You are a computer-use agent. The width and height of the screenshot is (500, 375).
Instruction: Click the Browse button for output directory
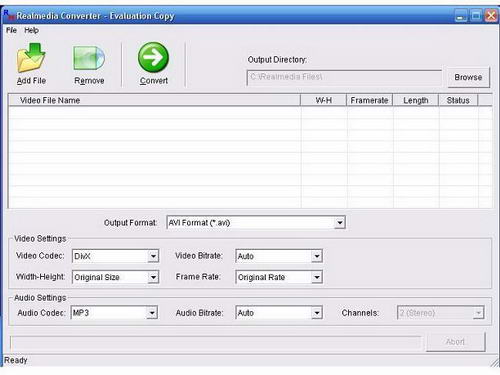pos(468,77)
